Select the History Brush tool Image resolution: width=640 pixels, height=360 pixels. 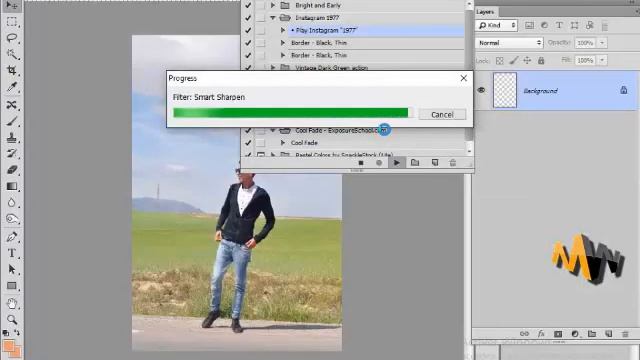(11, 153)
